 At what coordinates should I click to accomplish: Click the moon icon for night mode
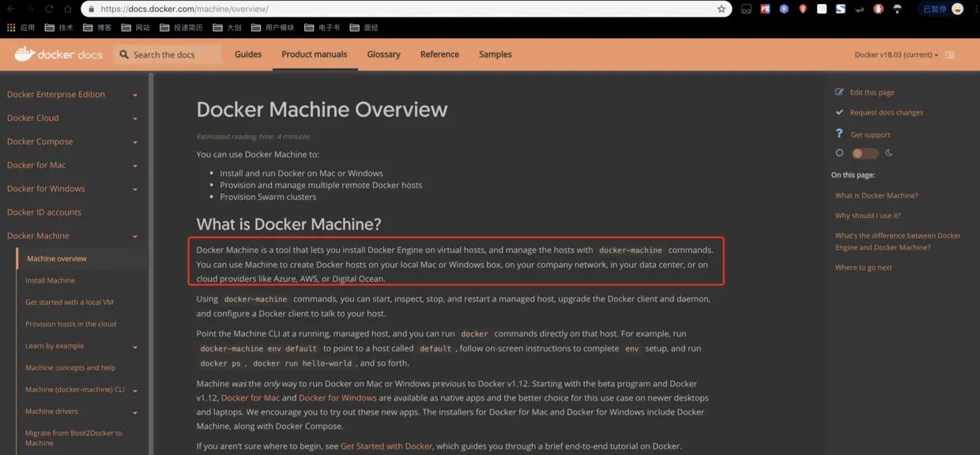(x=889, y=153)
